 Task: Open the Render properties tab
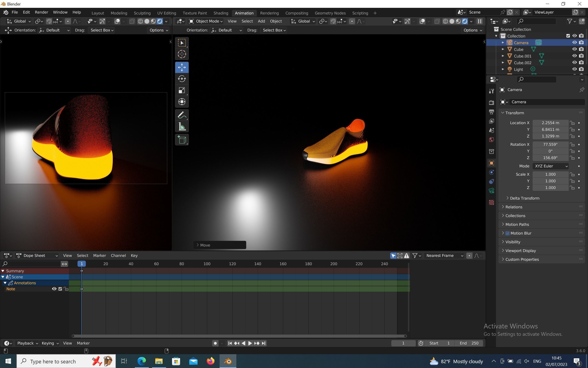[x=491, y=103]
